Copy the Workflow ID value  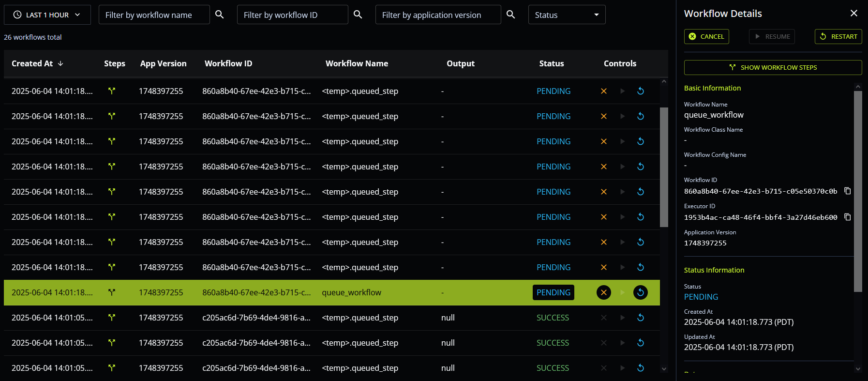click(848, 191)
